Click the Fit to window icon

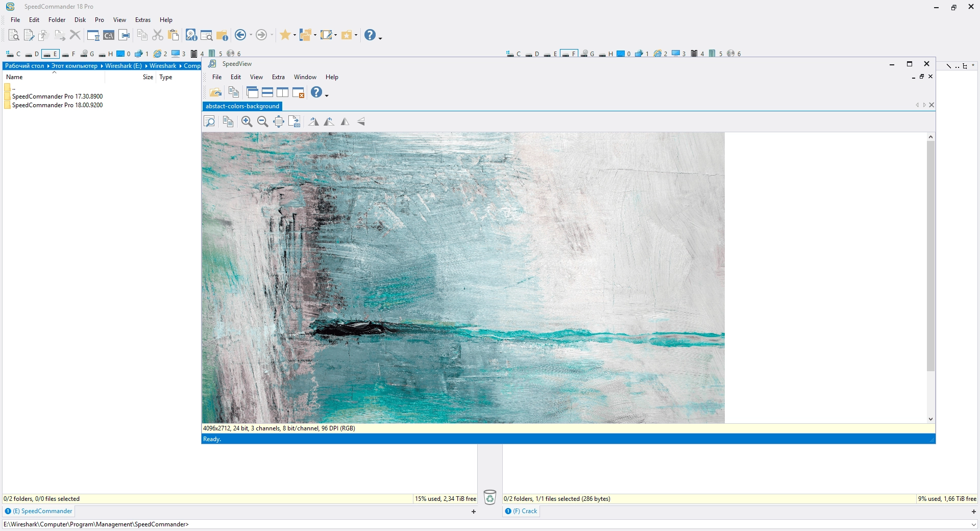(x=279, y=122)
